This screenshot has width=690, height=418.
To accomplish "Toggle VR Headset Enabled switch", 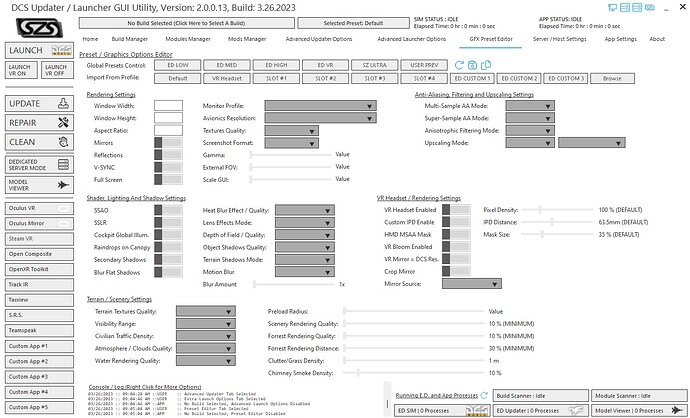I will click(456, 209).
